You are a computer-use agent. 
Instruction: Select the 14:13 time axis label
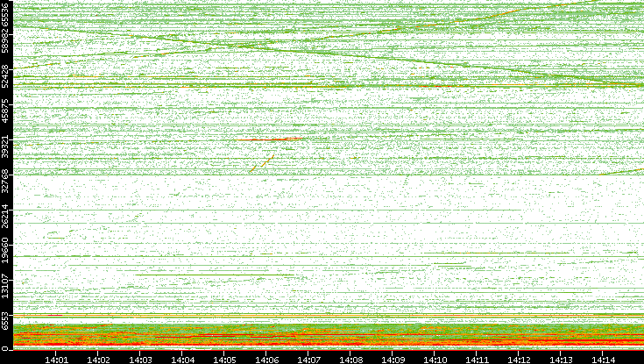pos(561,360)
